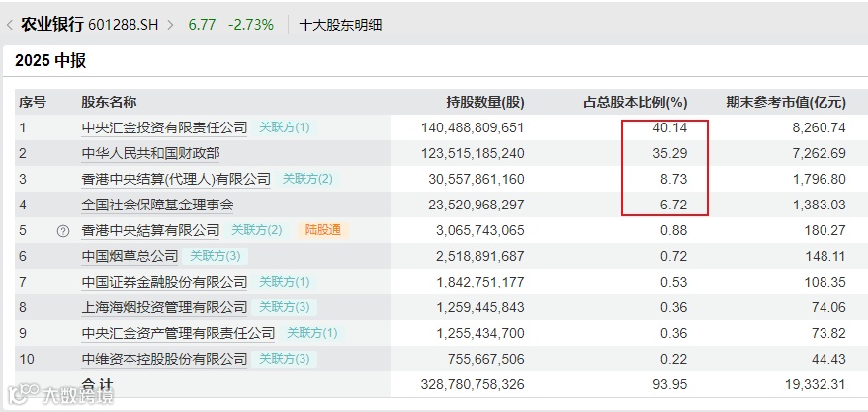Open shareholder 香港中央结算(代理人)有限公司
Viewport: 868px width, 412px height.
coord(176,179)
